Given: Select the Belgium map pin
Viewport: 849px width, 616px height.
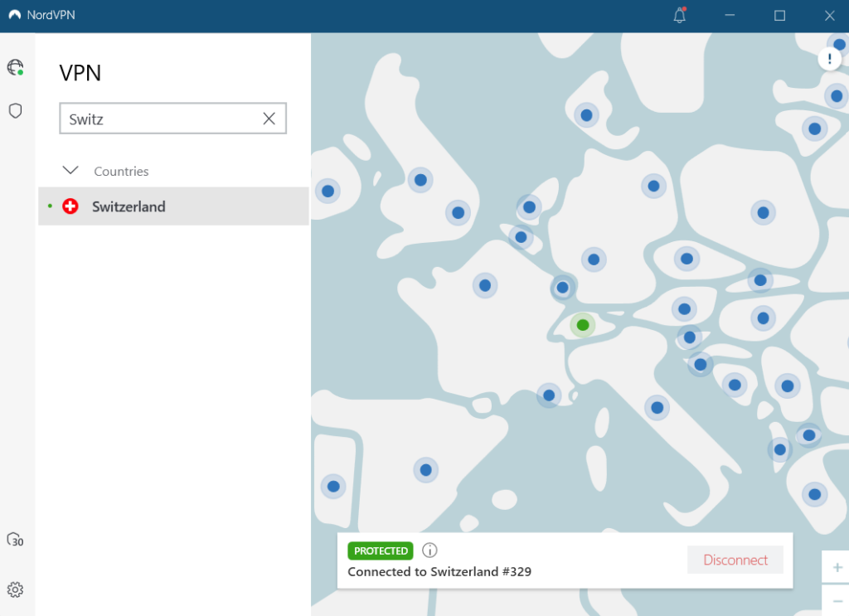Looking at the screenshot, I should pos(521,237).
